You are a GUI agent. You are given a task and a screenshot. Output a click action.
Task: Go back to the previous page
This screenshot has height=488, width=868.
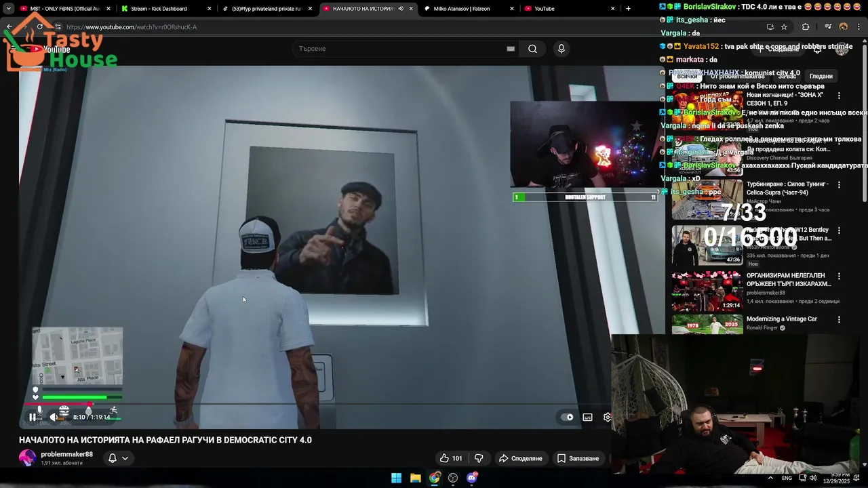click(9, 27)
